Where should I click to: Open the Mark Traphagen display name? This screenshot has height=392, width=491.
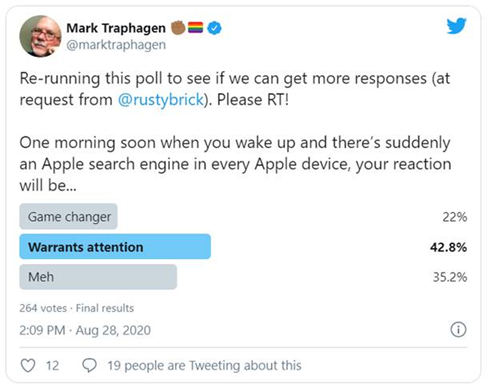click(116, 28)
